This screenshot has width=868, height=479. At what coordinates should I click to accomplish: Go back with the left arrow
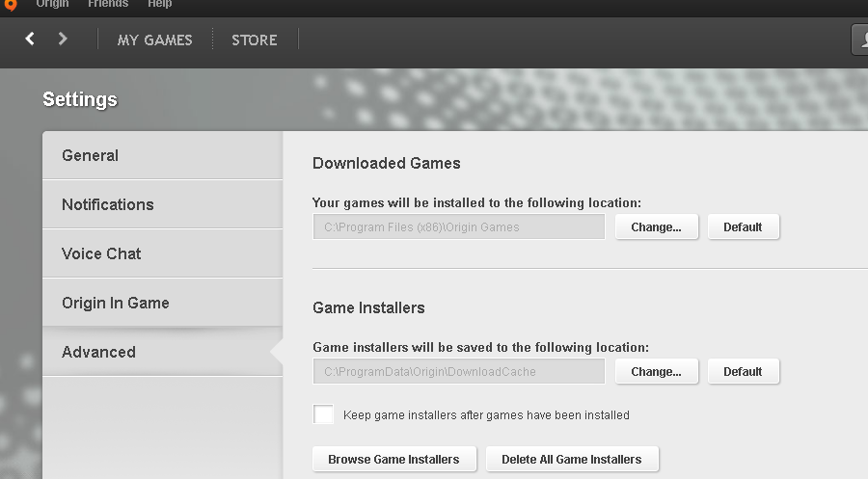(30, 39)
